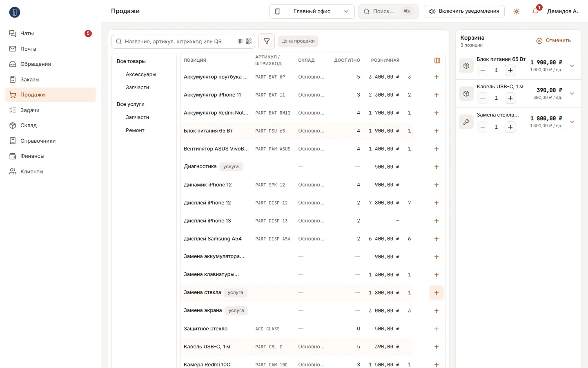Add Диагностика service with plus icon
This screenshot has height=368, width=588.
(437, 167)
